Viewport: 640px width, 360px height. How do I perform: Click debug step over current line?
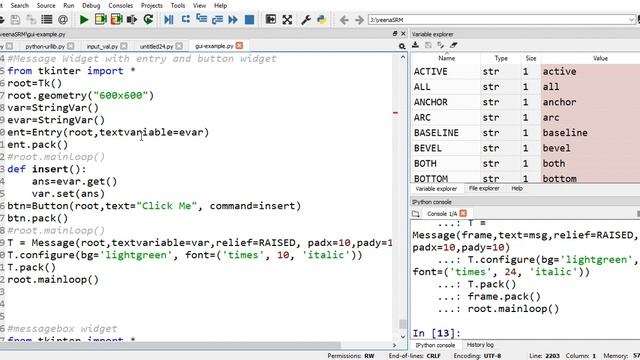click(185, 19)
